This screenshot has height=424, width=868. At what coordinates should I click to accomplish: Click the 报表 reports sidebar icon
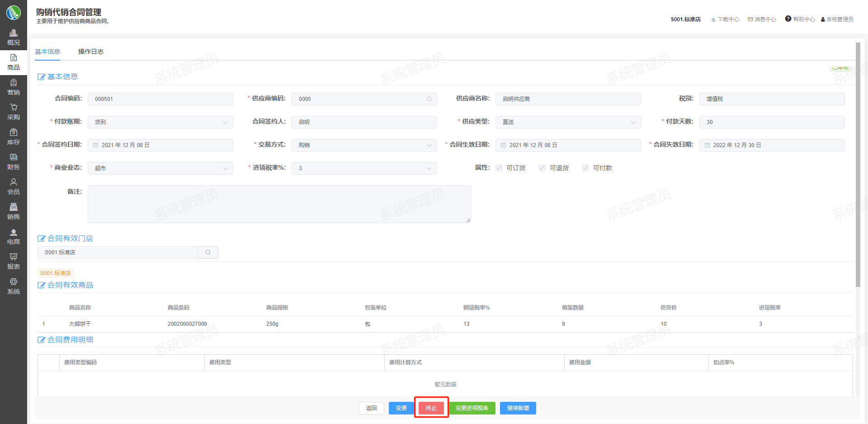(x=14, y=257)
